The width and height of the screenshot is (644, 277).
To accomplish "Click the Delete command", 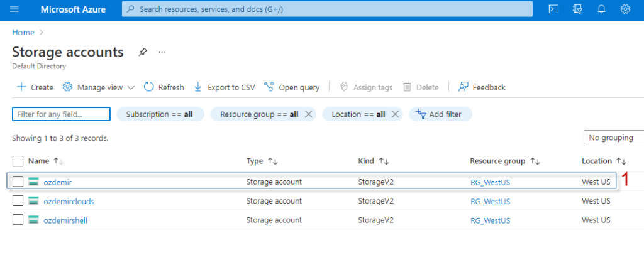I will coord(421,87).
